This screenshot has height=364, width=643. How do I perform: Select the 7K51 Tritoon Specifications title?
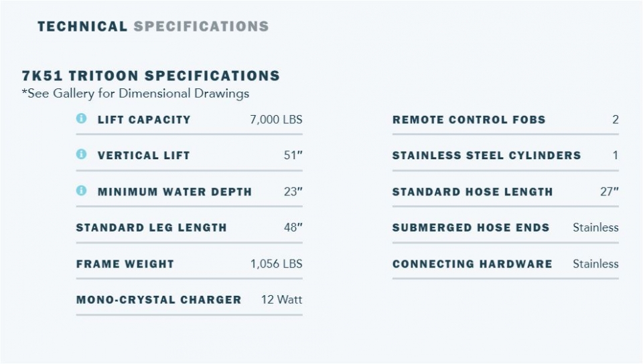pyautogui.click(x=151, y=76)
